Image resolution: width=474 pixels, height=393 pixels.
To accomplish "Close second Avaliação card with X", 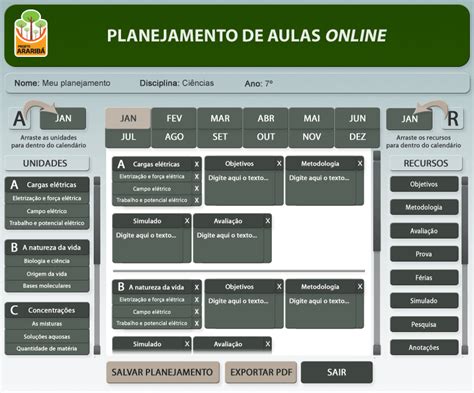I will click(x=268, y=344).
